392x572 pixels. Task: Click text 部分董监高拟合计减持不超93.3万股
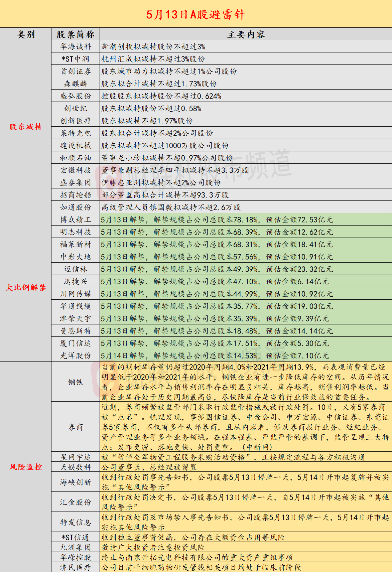pos(165,195)
